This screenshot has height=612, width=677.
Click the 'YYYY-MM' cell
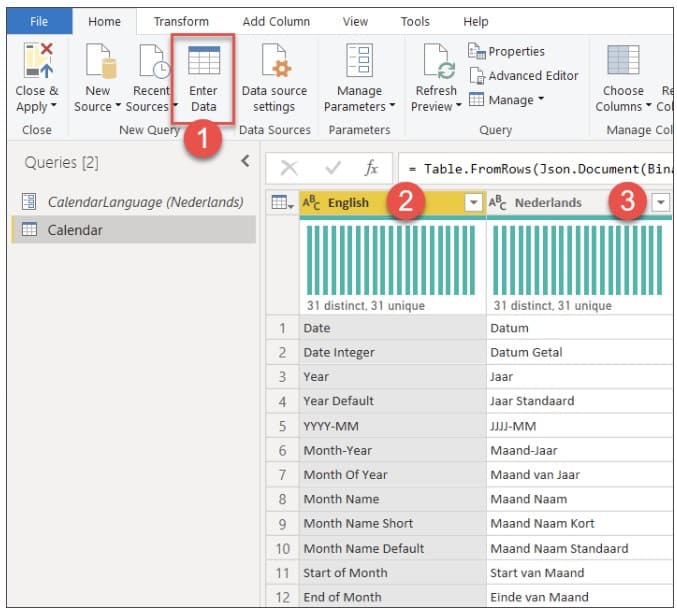click(x=393, y=426)
